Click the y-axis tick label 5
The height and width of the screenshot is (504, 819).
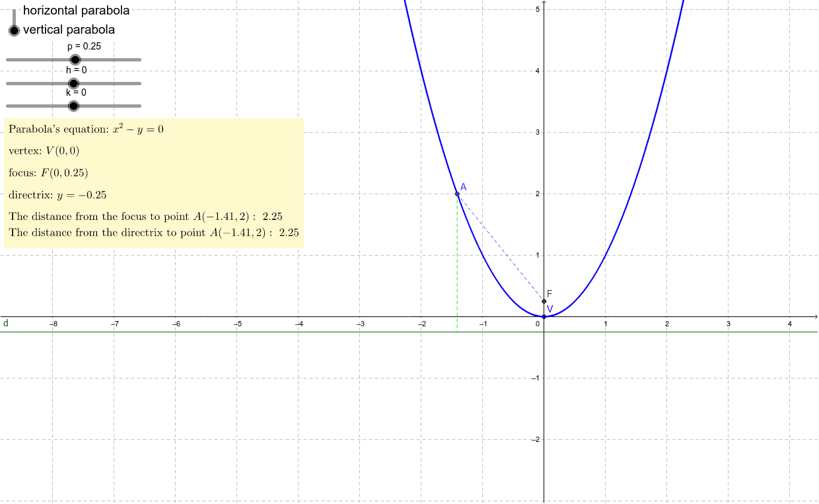click(x=538, y=9)
